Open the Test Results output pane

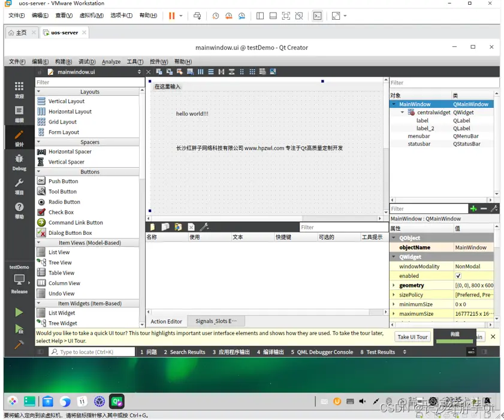tap(378, 352)
